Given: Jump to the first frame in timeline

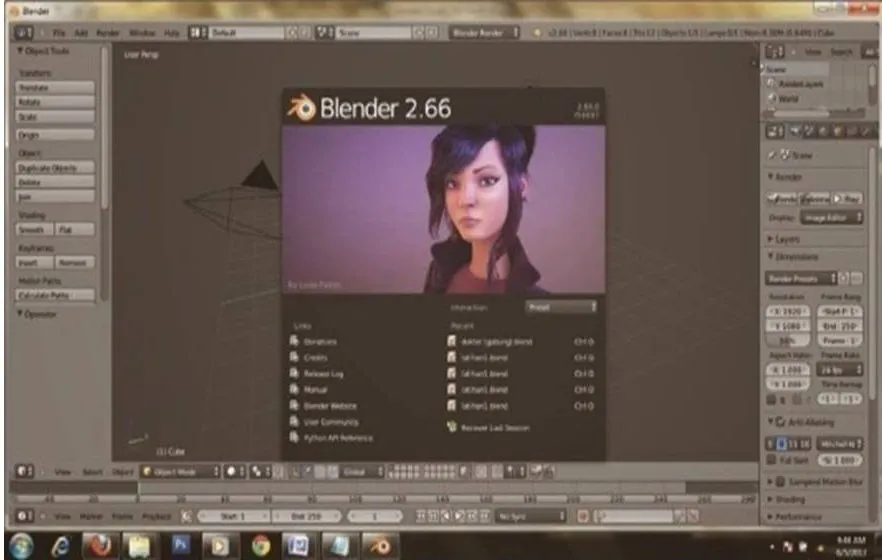Looking at the screenshot, I should pos(421,516).
